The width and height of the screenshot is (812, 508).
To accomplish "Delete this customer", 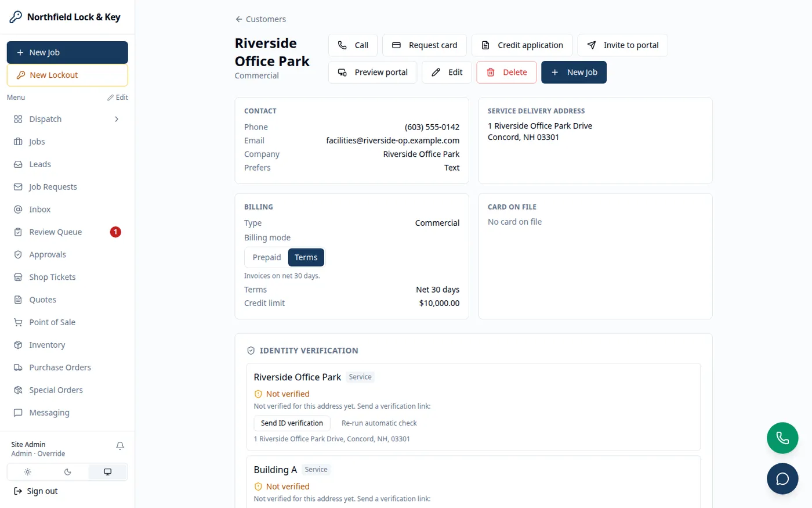I will (507, 73).
